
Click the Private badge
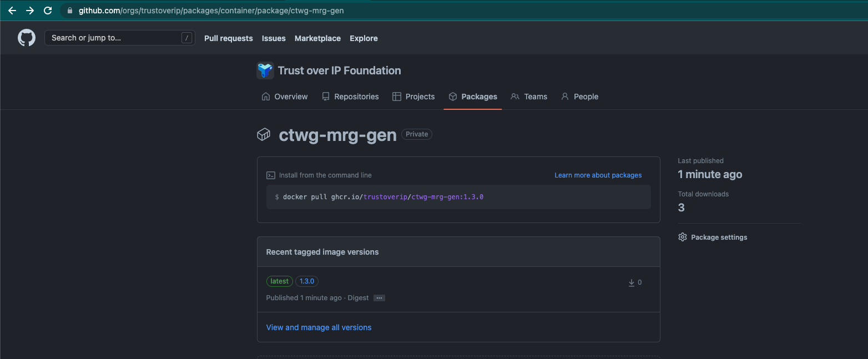(417, 134)
